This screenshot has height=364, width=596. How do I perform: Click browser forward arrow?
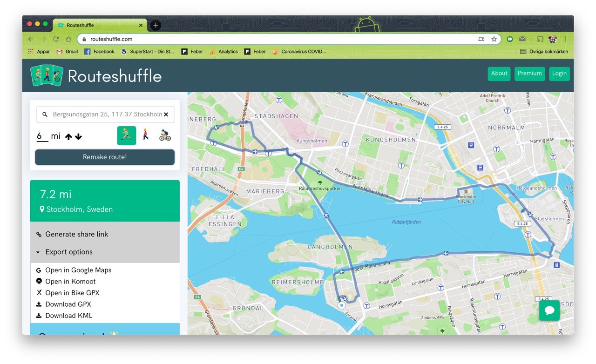[43, 39]
